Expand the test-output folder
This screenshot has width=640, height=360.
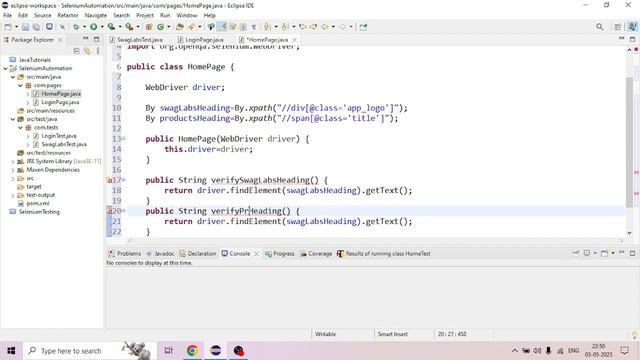[x=13, y=195]
